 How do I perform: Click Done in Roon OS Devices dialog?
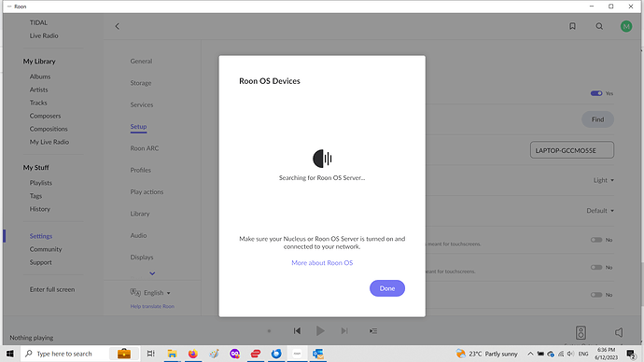[387, 288]
